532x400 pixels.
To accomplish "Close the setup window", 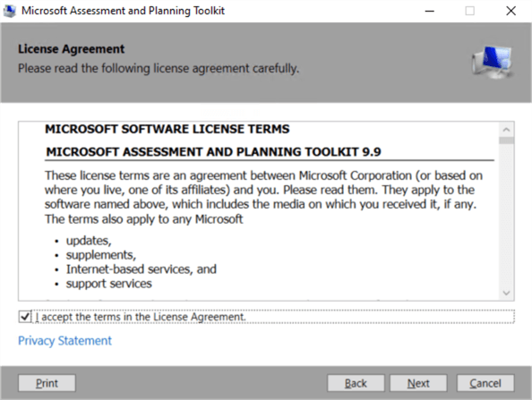I will tap(511, 11).
